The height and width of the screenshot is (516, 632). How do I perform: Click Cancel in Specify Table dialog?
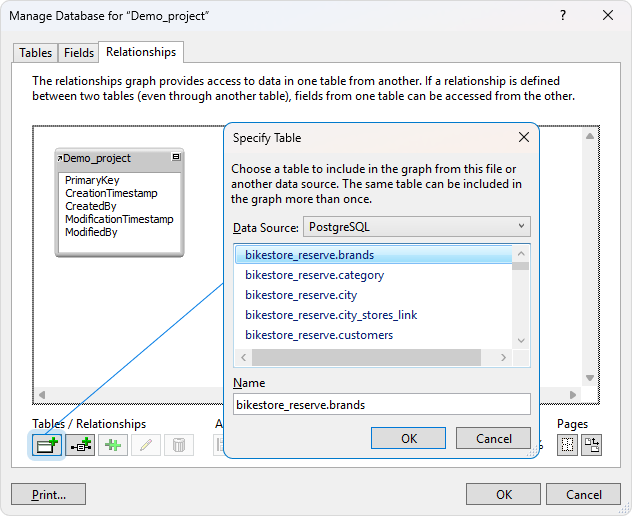[x=493, y=438]
